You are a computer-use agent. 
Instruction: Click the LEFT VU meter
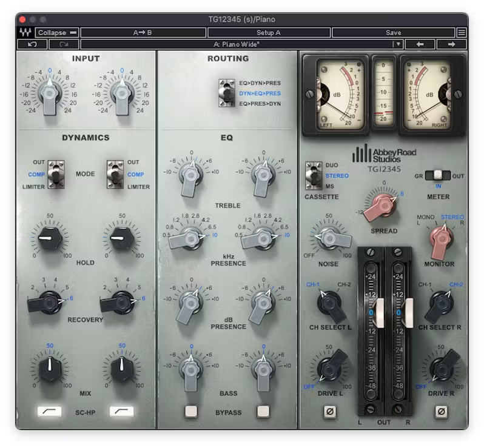tap(337, 95)
